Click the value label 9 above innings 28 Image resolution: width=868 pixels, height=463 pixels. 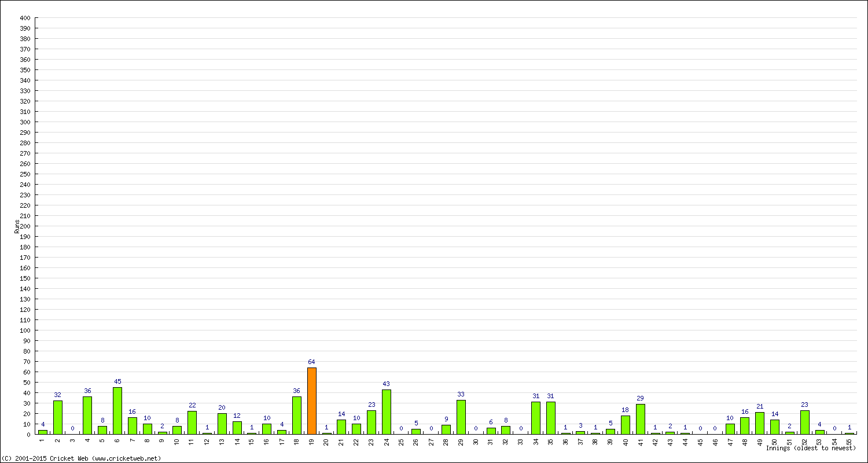click(x=446, y=419)
